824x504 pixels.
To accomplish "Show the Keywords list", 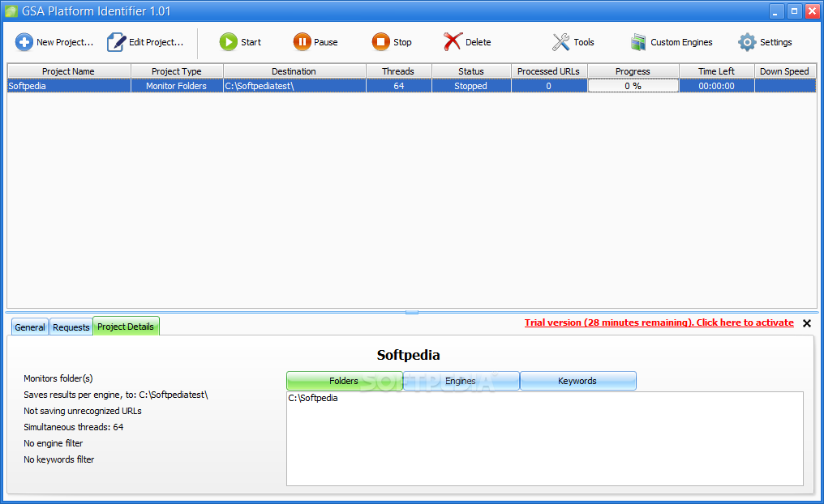I will coord(577,381).
